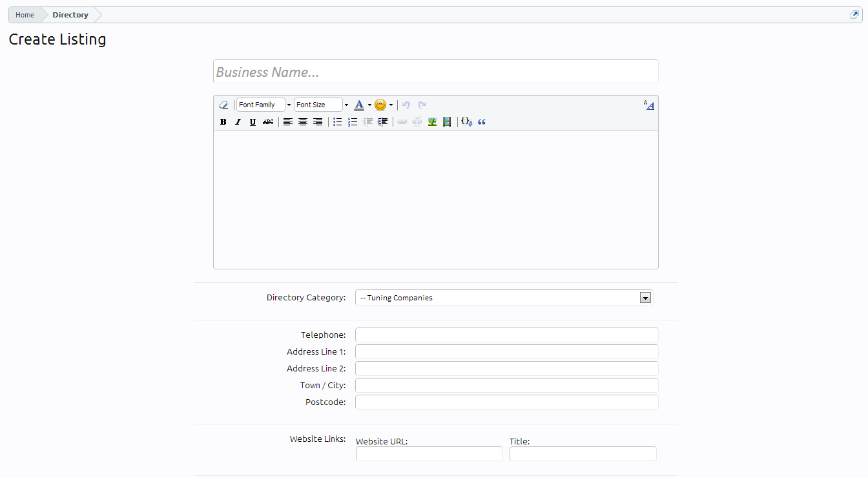Toggle italic formatting

click(x=238, y=121)
